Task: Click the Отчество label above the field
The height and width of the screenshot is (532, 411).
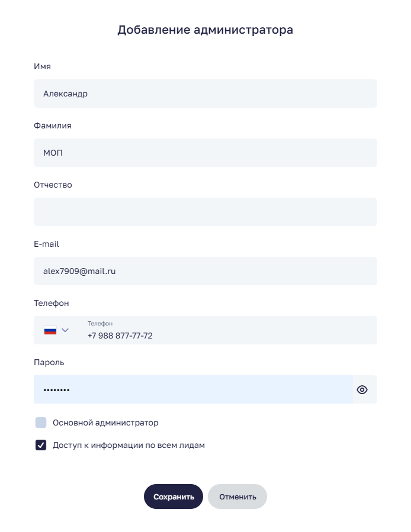Action: (x=53, y=185)
